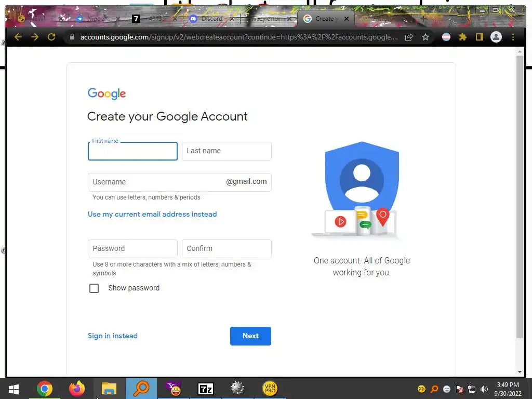Click the 'You can use letters, numbers & periods' hint
This screenshot has height=399, width=532.
(x=147, y=197)
